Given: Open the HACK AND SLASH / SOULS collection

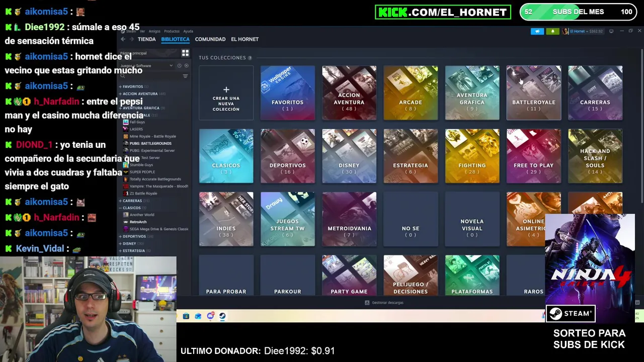Looking at the screenshot, I should click(595, 156).
